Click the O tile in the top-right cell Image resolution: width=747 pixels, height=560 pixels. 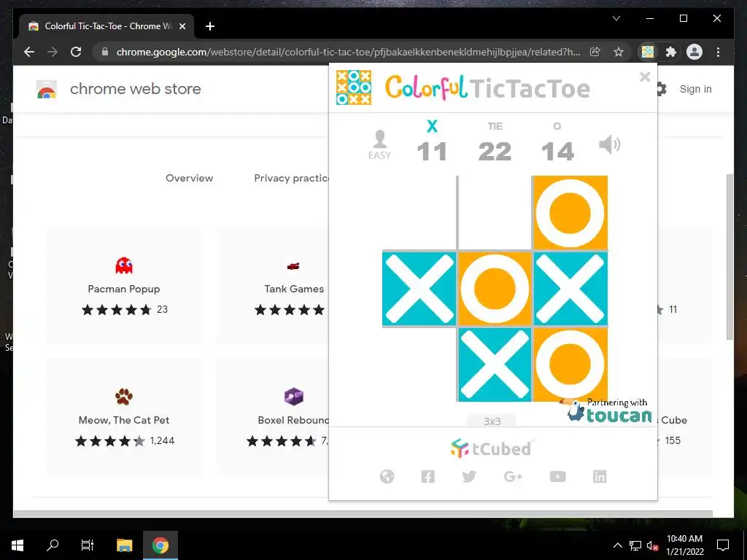(570, 213)
